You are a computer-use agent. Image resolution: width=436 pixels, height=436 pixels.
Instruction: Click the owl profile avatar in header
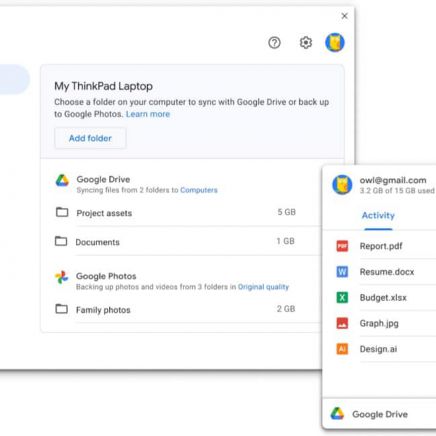tap(335, 42)
